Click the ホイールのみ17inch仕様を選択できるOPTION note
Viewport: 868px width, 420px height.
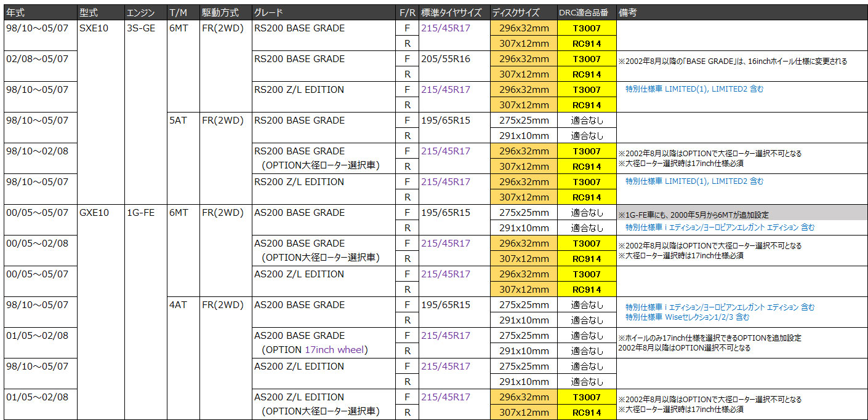(710, 338)
